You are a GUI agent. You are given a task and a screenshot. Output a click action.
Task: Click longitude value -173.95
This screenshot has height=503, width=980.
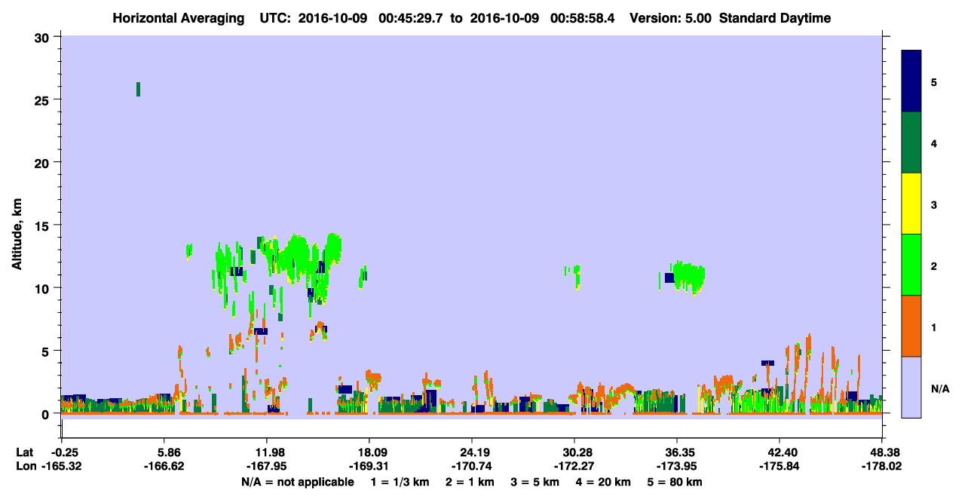(677, 466)
